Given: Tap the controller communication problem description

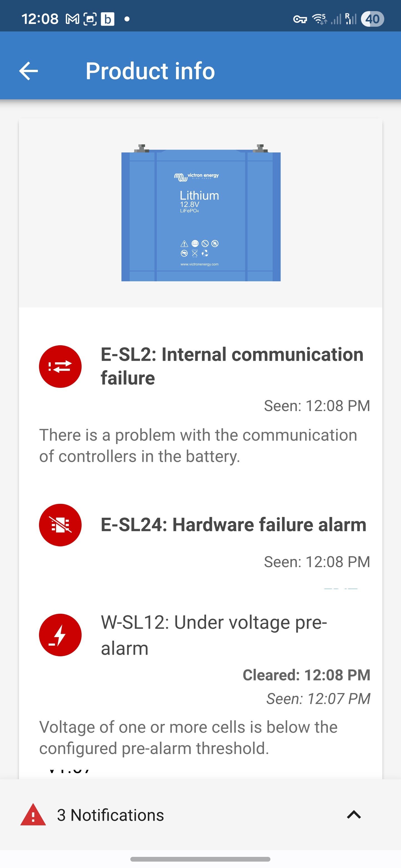Looking at the screenshot, I should [x=198, y=445].
